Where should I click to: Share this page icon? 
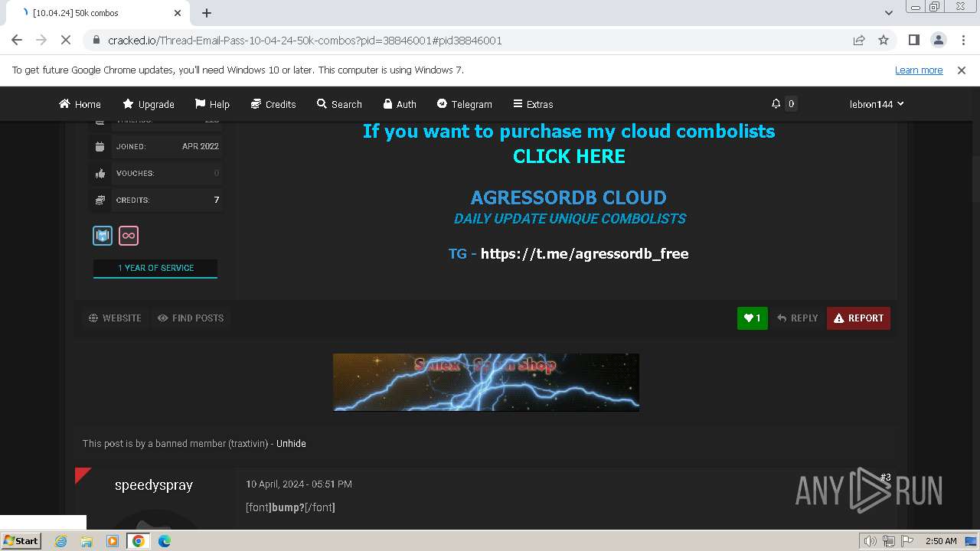click(859, 40)
